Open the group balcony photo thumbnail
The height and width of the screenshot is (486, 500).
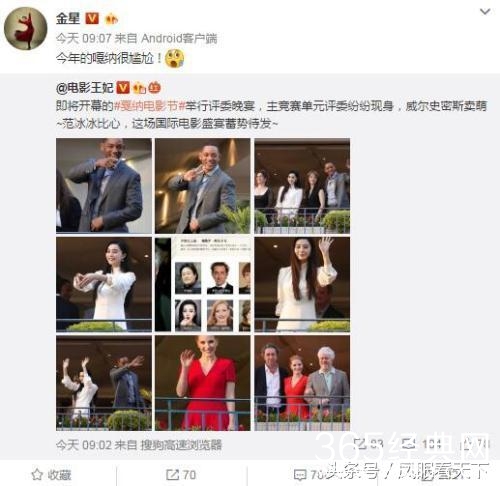point(302,185)
